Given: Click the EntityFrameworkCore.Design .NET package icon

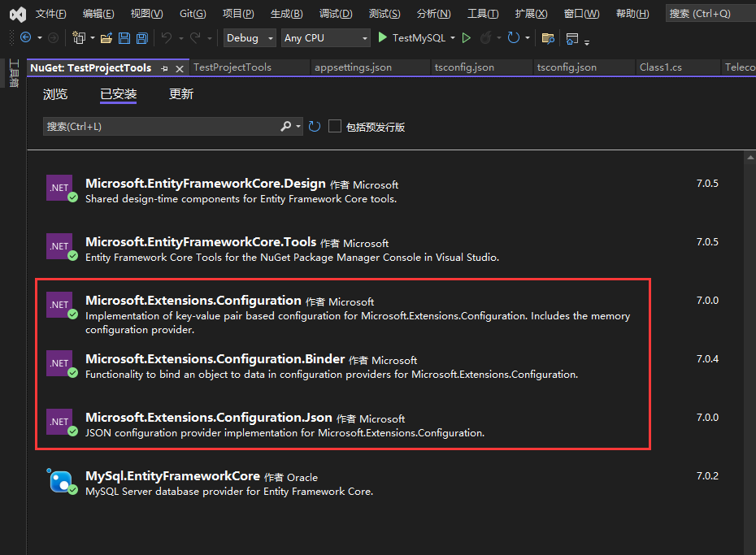Looking at the screenshot, I should point(60,188).
